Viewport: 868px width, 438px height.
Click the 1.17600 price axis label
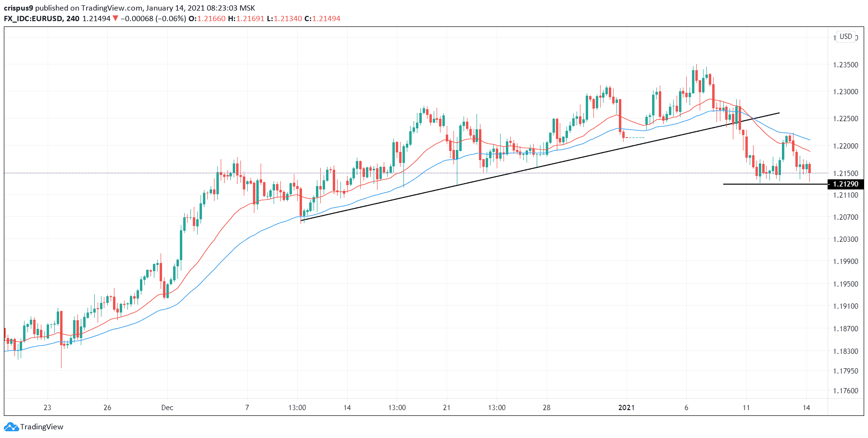[x=845, y=391]
